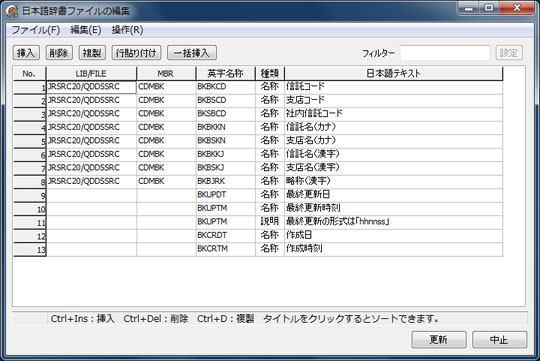Select the BKBKCD cell
540x361 pixels.
[226, 87]
